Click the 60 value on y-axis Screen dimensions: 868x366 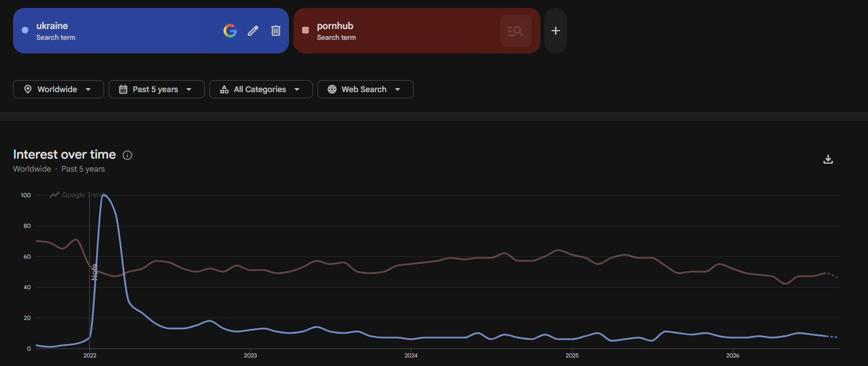[27, 256]
